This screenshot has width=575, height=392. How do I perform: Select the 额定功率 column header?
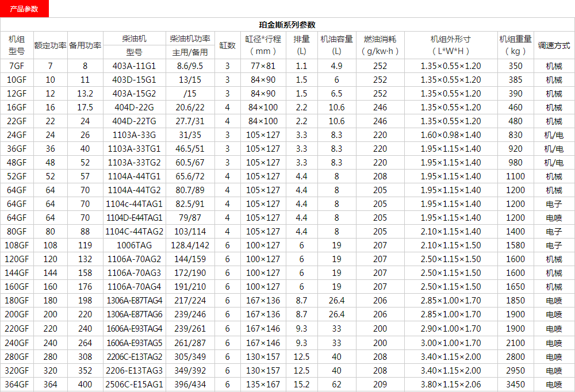coord(51,45)
